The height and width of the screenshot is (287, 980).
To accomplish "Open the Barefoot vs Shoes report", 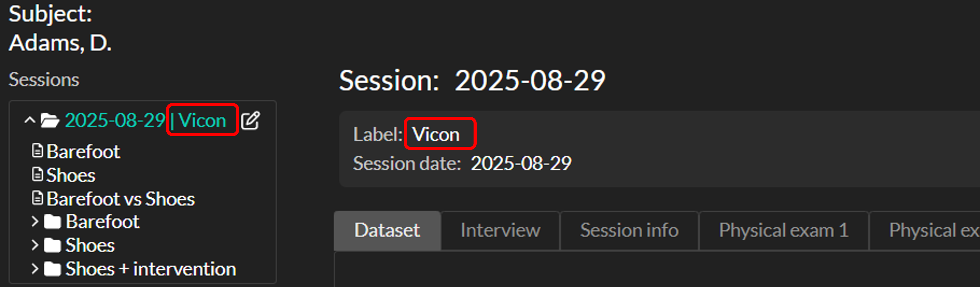I will 121,199.
